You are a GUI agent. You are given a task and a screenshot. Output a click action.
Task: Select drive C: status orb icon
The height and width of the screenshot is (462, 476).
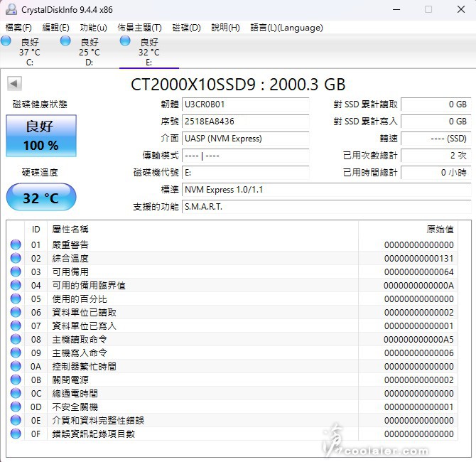6,42
